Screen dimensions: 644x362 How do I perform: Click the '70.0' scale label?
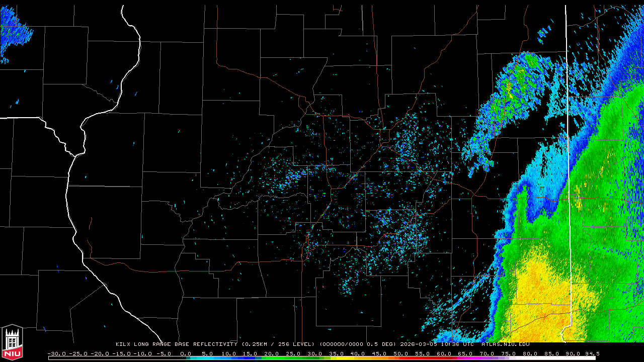(487, 353)
